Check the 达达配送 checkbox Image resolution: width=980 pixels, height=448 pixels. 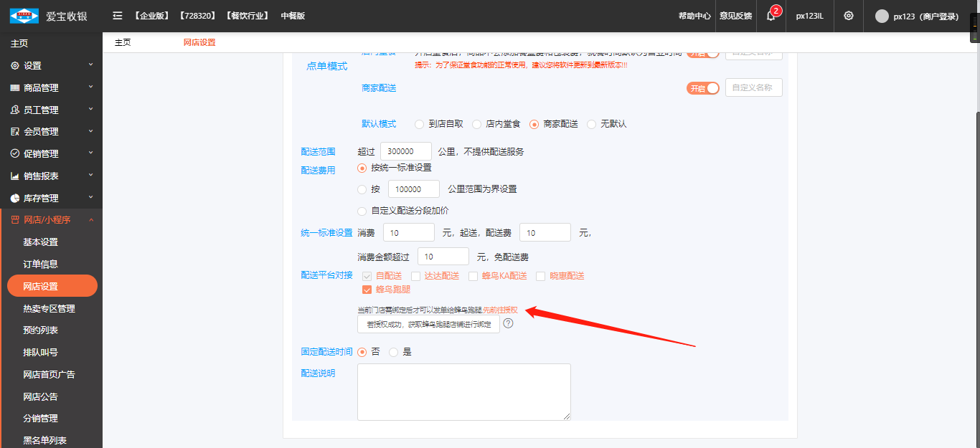(x=415, y=276)
